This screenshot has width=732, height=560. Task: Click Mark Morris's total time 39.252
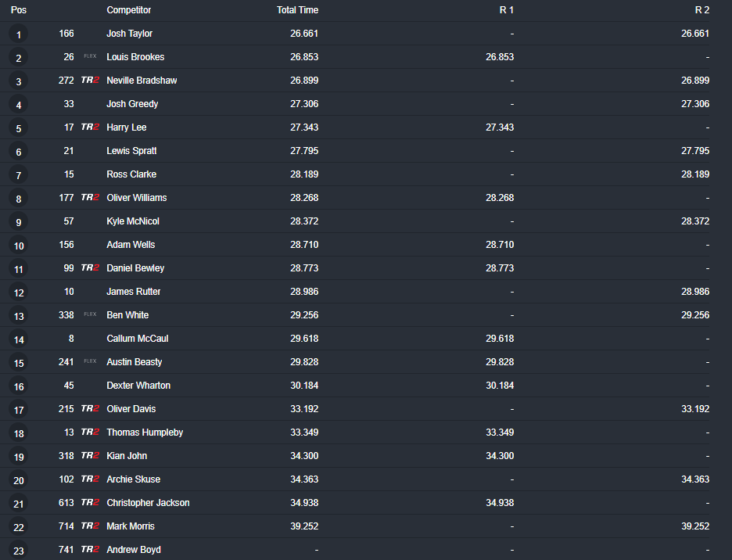click(x=304, y=526)
